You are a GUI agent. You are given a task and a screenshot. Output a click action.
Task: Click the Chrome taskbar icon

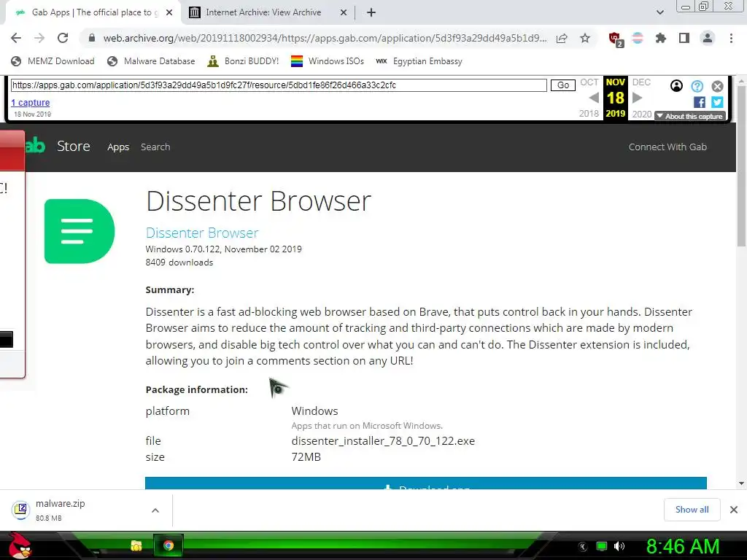[169, 545]
